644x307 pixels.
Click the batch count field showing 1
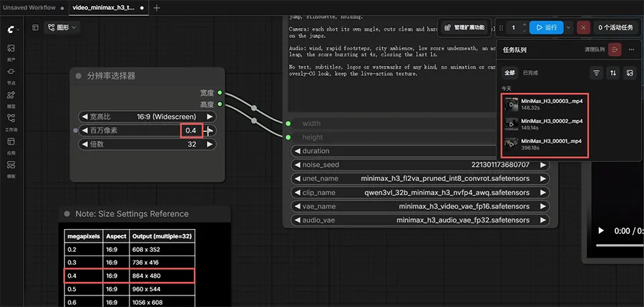tap(513, 28)
